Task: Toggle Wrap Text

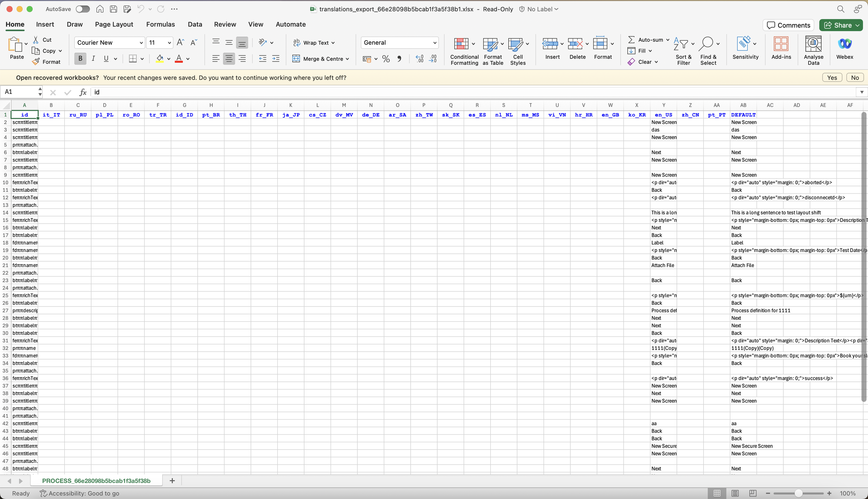Action: pyautogui.click(x=314, y=43)
